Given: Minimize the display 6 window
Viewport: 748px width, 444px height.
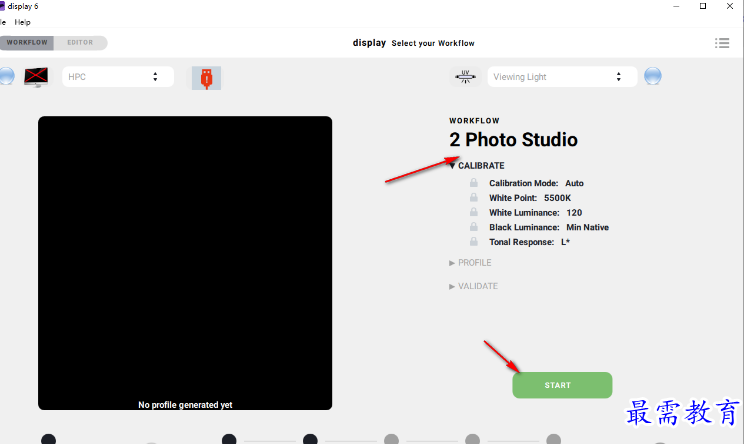Looking at the screenshot, I should pyautogui.click(x=676, y=6).
